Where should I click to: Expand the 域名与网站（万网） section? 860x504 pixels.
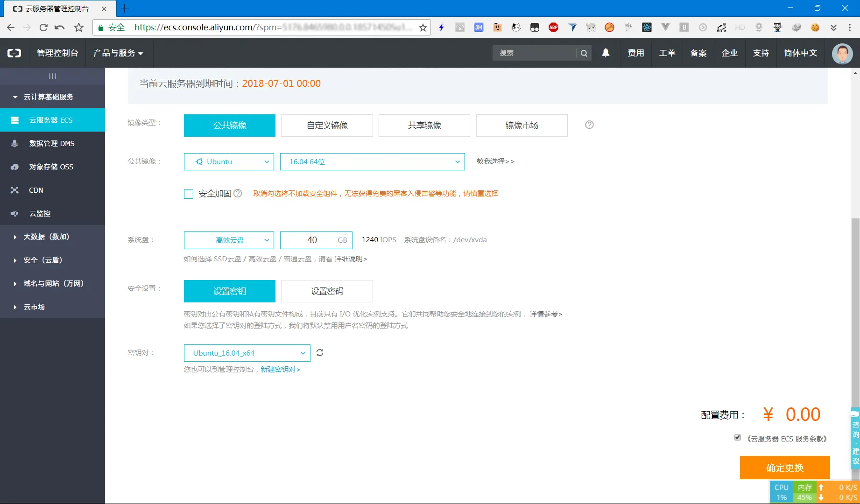pyautogui.click(x=52, y=283)
